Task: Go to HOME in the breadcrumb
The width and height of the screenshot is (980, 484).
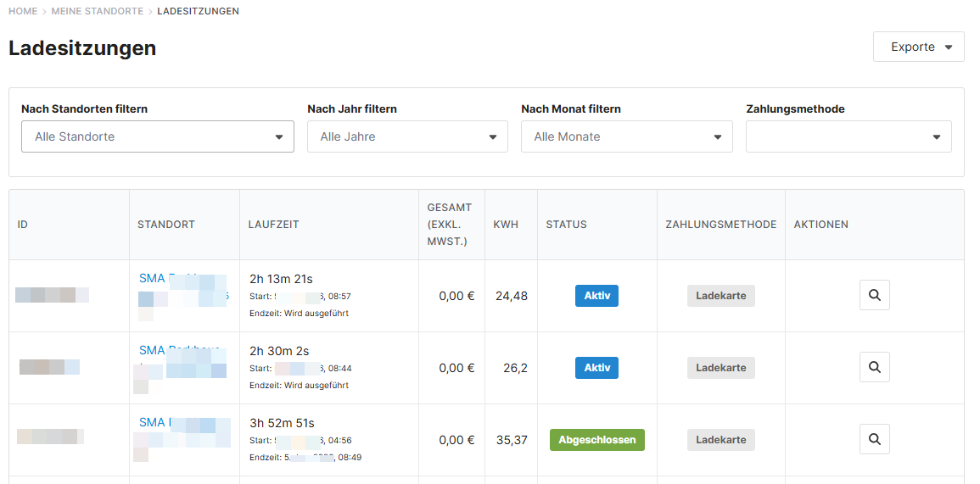Action: coord(23,11)
